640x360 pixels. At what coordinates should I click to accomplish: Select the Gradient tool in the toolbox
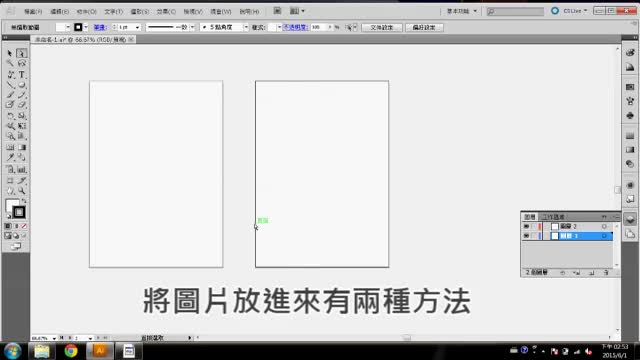(x=22, y=147)
